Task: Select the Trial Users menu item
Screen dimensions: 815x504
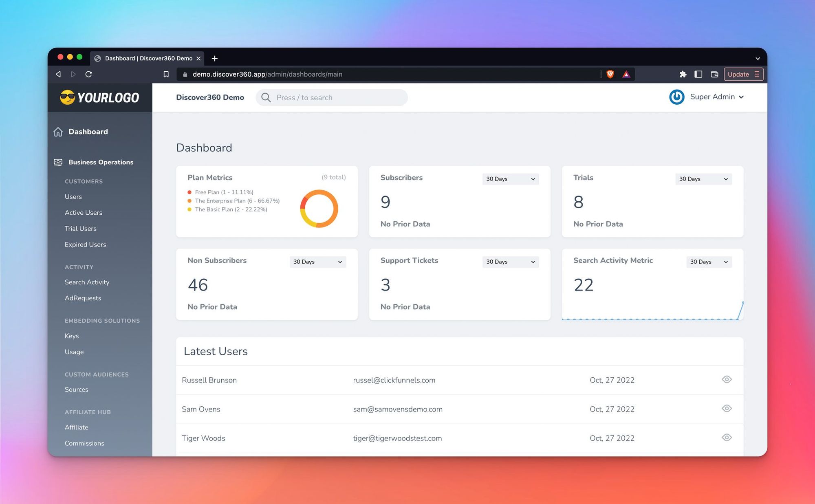Action: (80, 228)
